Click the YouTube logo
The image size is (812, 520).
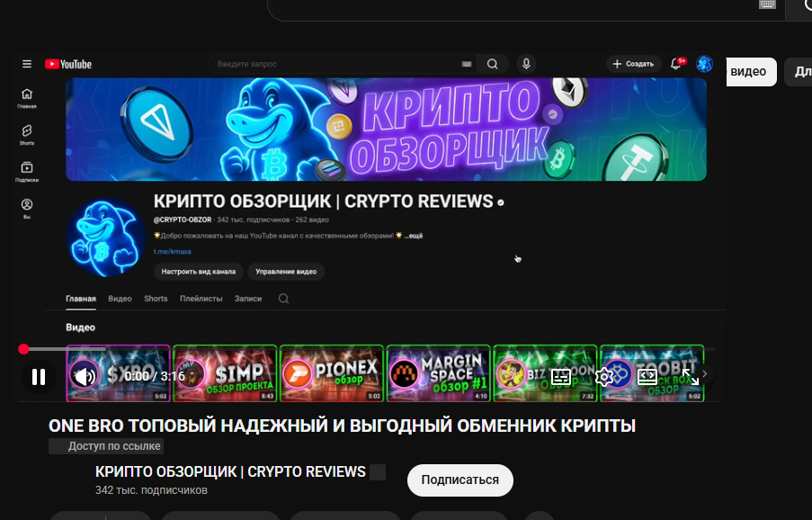(68, 64)
